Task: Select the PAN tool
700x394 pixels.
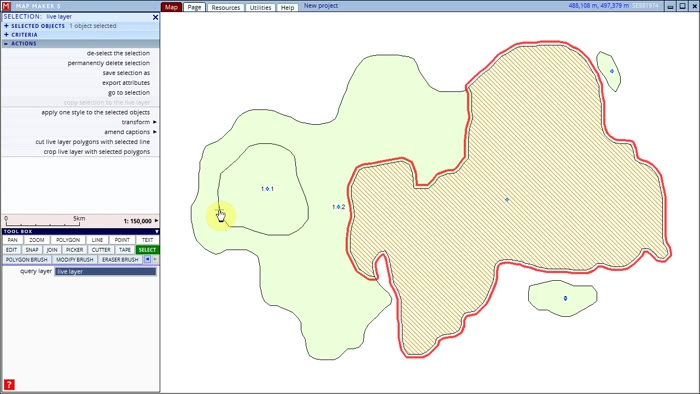Action: tap(12, 240)
